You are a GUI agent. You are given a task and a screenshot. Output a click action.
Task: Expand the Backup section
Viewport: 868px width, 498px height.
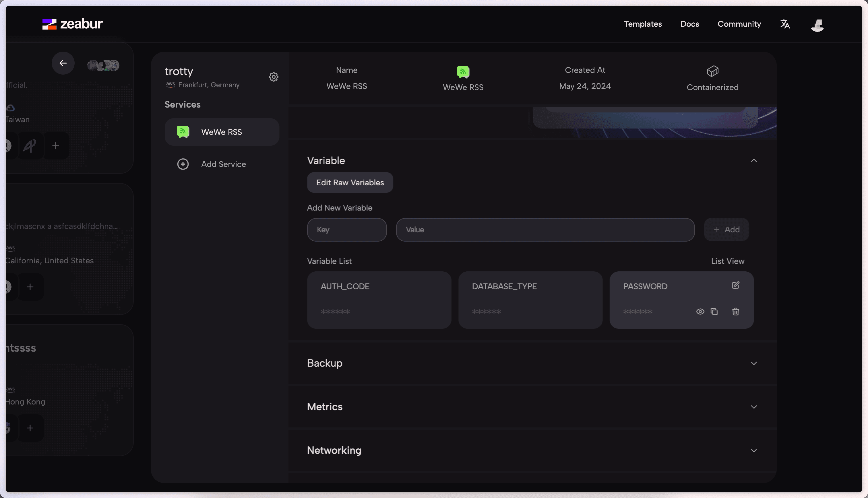click(x=753, y=363)
